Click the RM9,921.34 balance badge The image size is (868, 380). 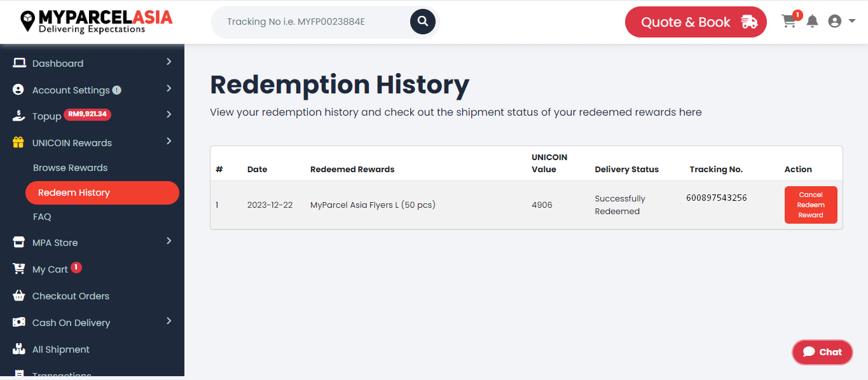(88, 115)
